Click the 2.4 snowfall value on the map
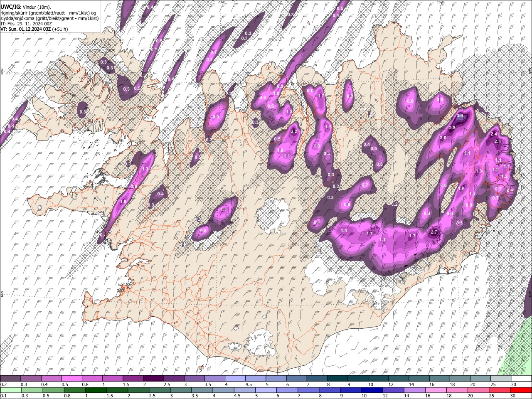Image resolution: width=532 pixels, height=399 pixels. click(x=494, y=134)
